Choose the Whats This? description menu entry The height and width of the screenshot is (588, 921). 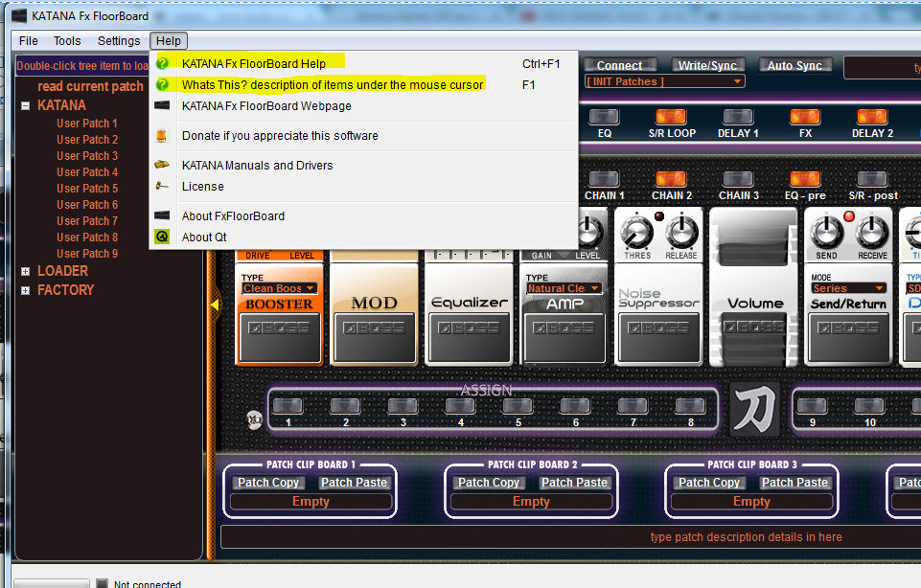[363, 84]
